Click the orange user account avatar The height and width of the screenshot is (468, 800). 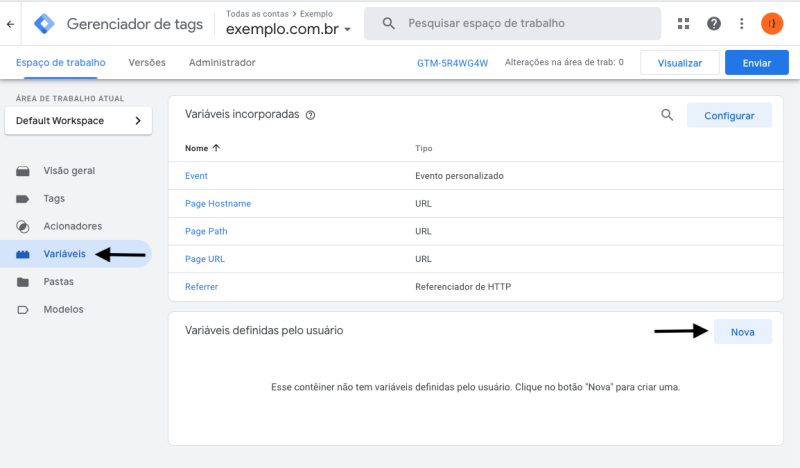772,23
